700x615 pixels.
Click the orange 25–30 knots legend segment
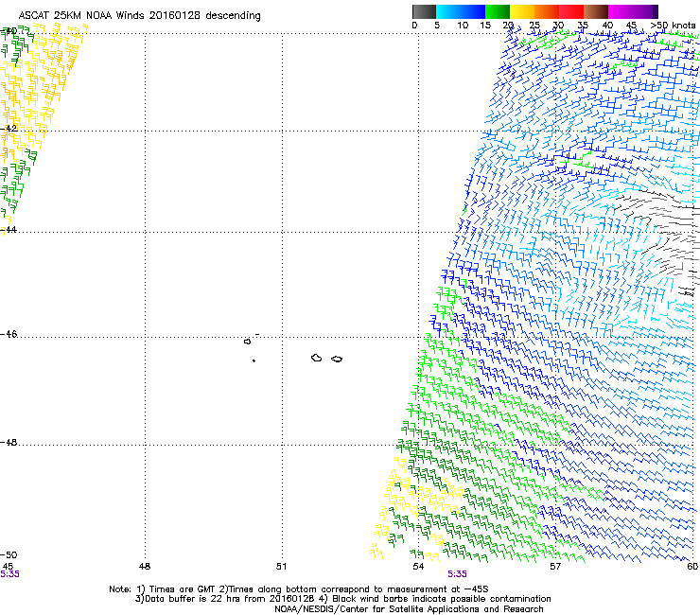click(547, 11)
